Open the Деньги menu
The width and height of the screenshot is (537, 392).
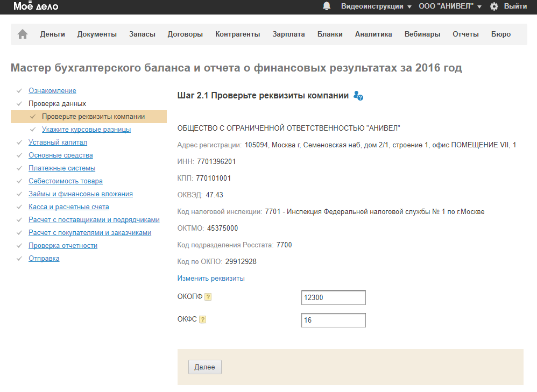(x=53, y=34)
